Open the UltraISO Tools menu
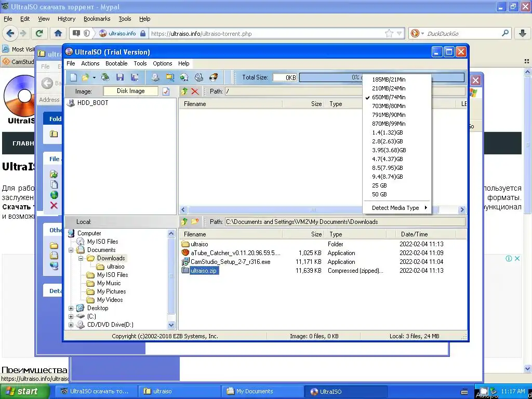Screen dimensions: 532x399 pos(140,63)
